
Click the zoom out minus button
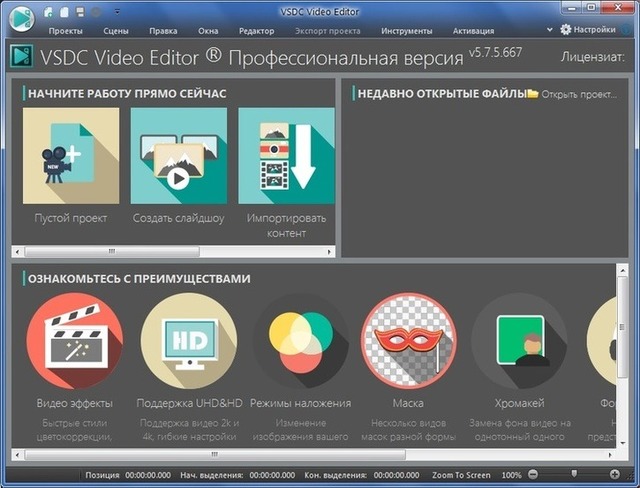(x=533, y=475)
